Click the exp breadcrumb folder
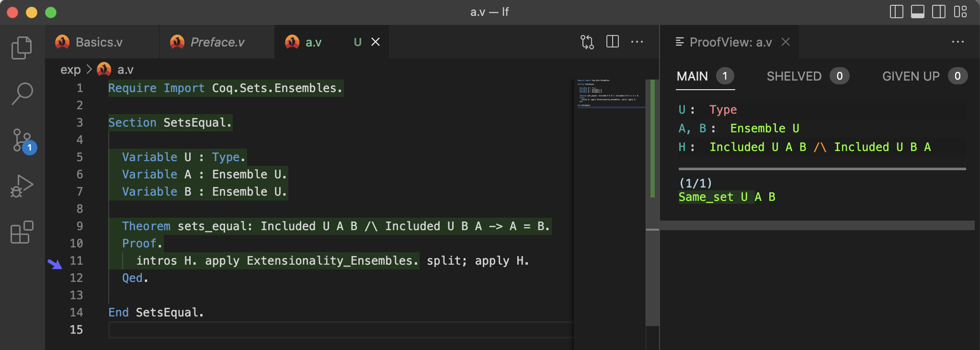Screen dimensions: 980x350 point(70,70)
